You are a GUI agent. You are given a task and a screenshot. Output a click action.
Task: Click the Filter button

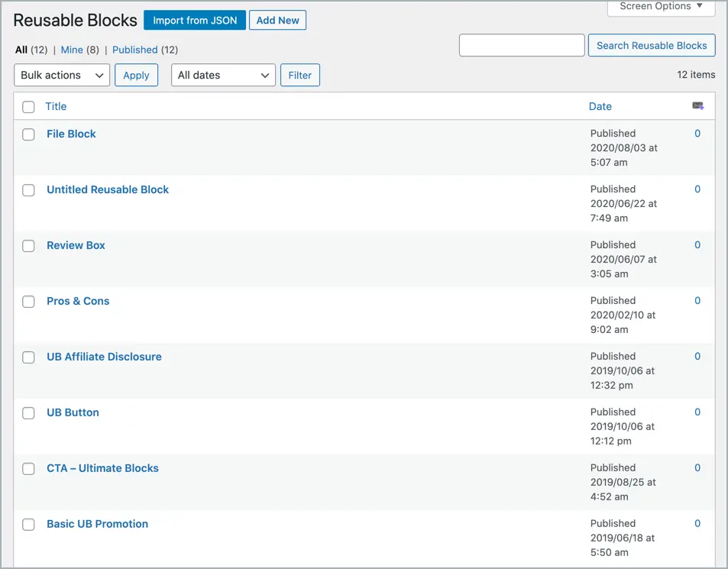pos(300,75)
